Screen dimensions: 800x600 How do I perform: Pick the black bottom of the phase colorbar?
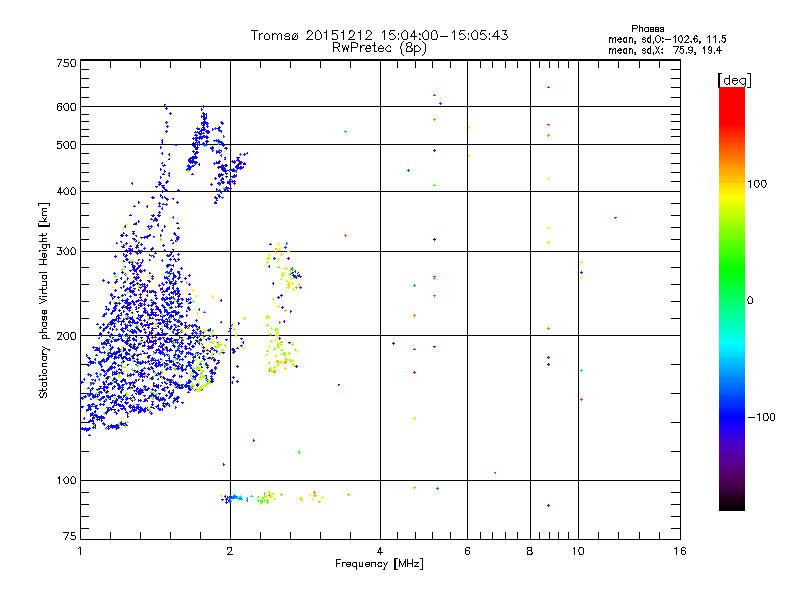pos(732,505)
